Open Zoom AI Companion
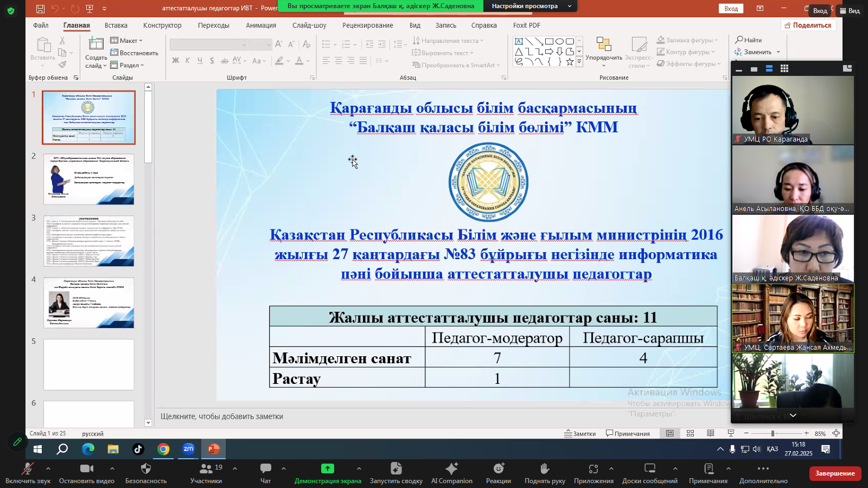 (x=451, y=472)
